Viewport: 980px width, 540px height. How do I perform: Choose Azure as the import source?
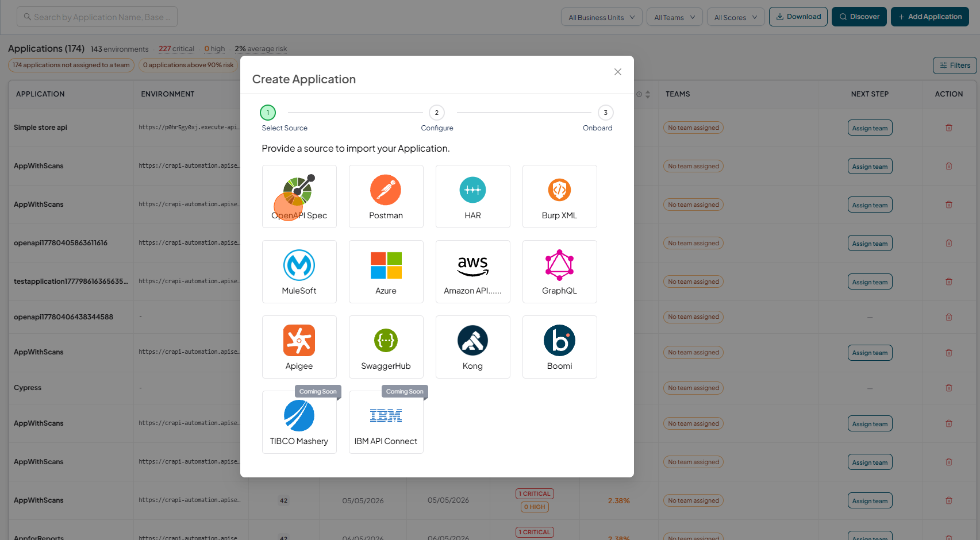(x=386, y=272)
